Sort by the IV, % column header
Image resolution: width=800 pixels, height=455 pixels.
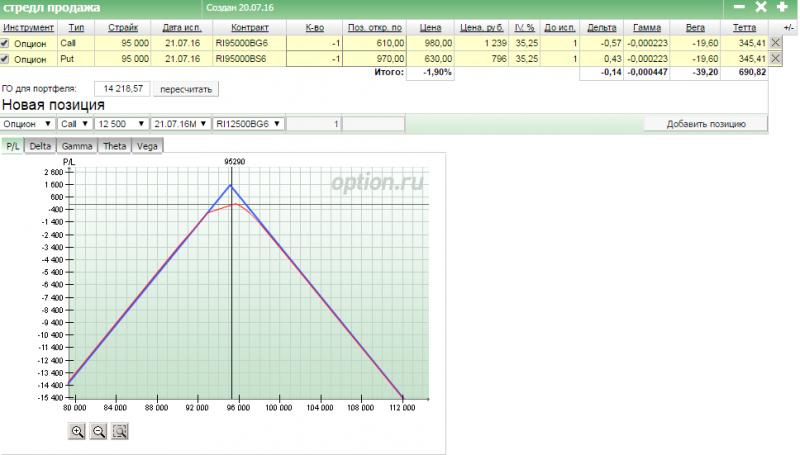524,28
